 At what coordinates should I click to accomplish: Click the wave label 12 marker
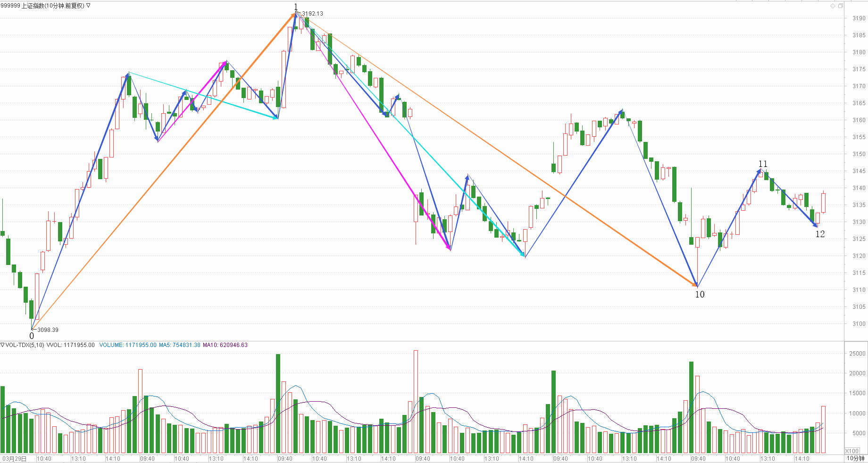[x=820, y=234]
